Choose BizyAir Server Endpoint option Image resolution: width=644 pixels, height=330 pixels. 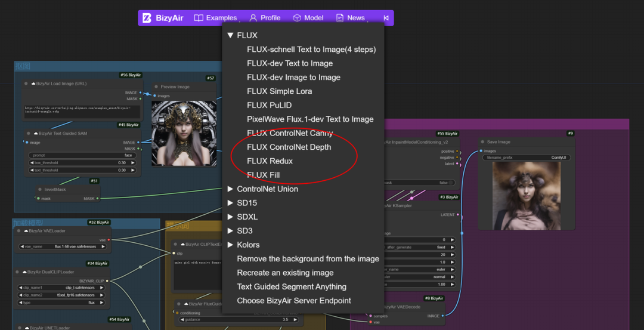pyautogui.click(x=294, y=301)
